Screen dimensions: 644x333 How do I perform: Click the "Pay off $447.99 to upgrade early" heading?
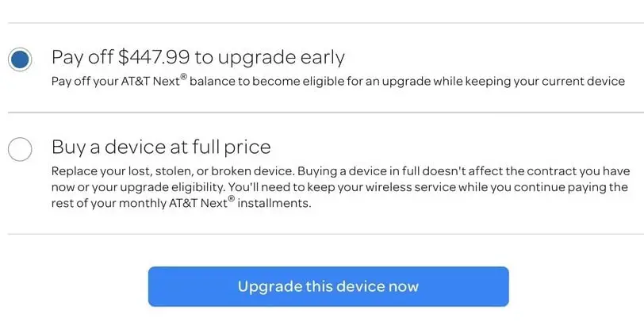[197, 57]
